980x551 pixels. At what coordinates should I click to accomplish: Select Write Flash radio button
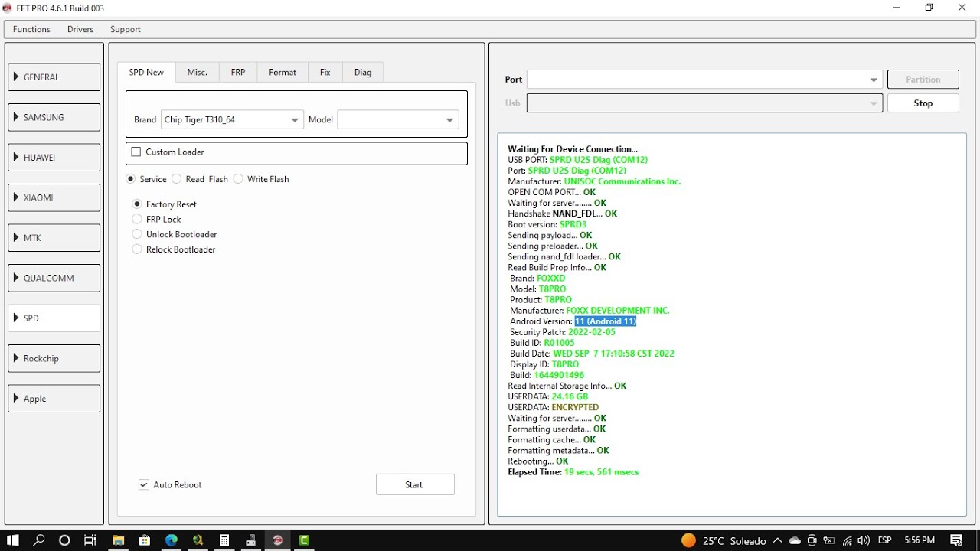[x=238, y=179]
